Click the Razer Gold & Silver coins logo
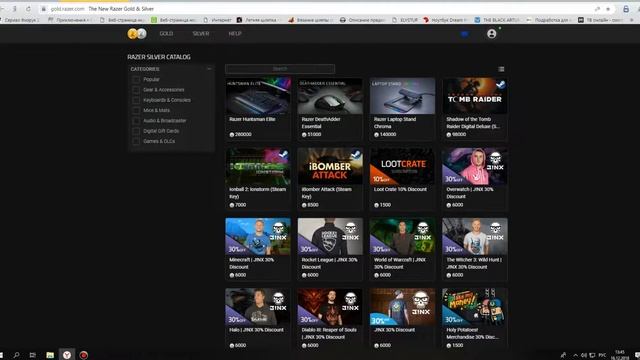640x360 pixels. pos(137,34)
